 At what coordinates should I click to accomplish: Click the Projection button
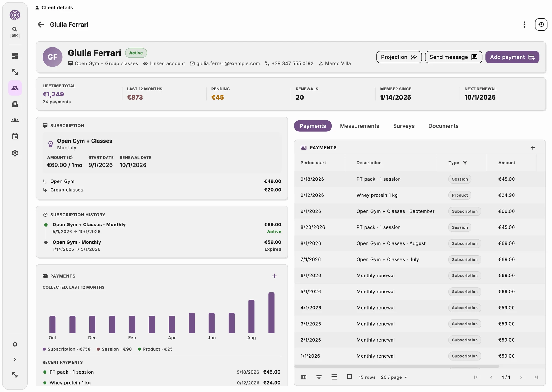pos(399,57)
